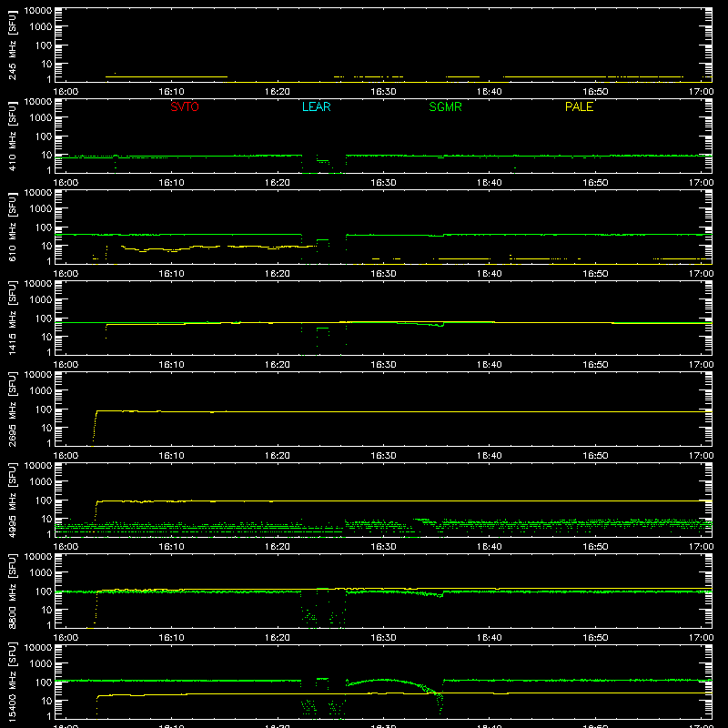This screenshot has width=728, height=728.
Task: Click the cyan LEAR station label
Action: point(316,106)
